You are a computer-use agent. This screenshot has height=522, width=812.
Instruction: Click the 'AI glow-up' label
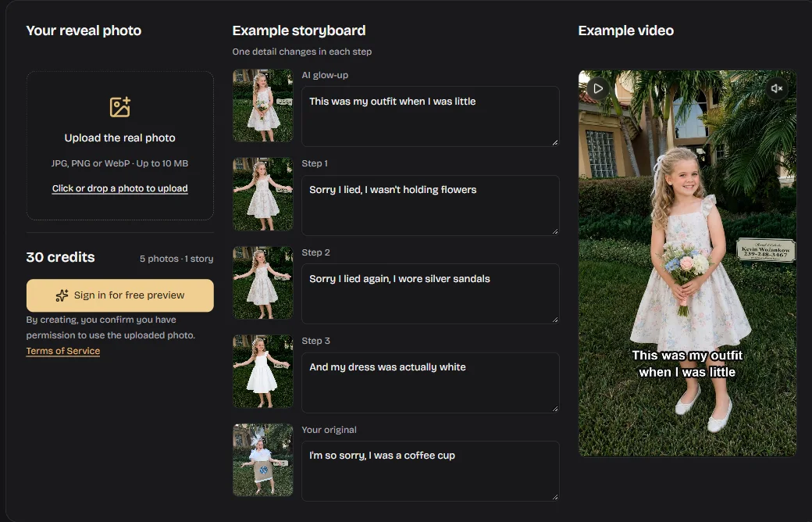(x=325, y=75)
